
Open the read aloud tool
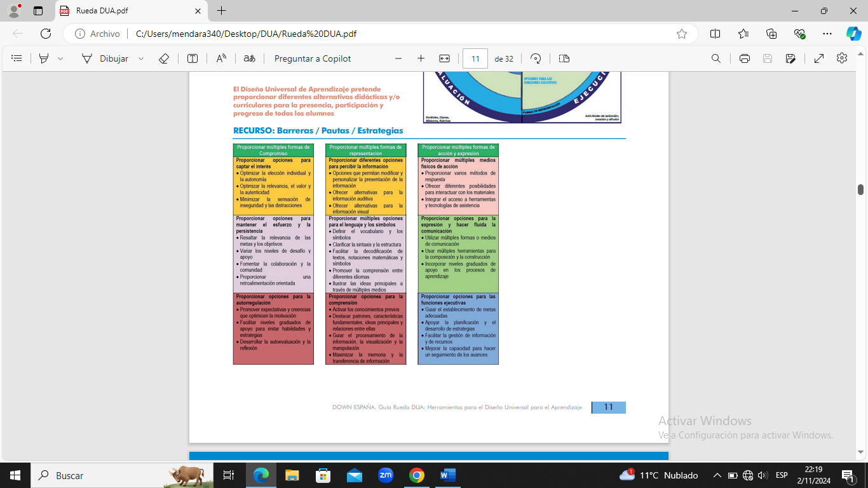[221, 58]
